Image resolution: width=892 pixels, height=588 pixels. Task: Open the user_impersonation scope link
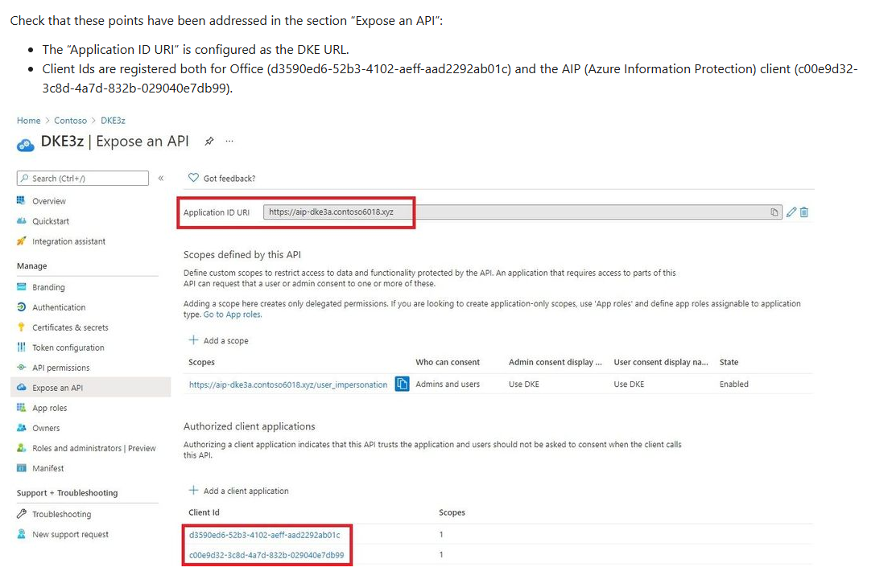coord(288,384)
